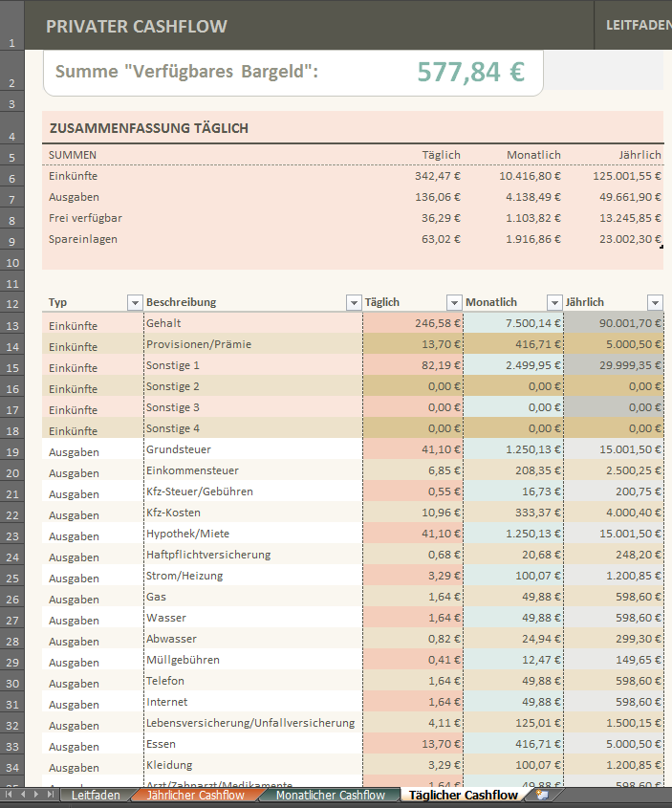Image resolution: width=672 pixels, height=808 pixels.
Task: Open the Monatlicher Cashflow sheet tab
Action: tap(330, 796)
